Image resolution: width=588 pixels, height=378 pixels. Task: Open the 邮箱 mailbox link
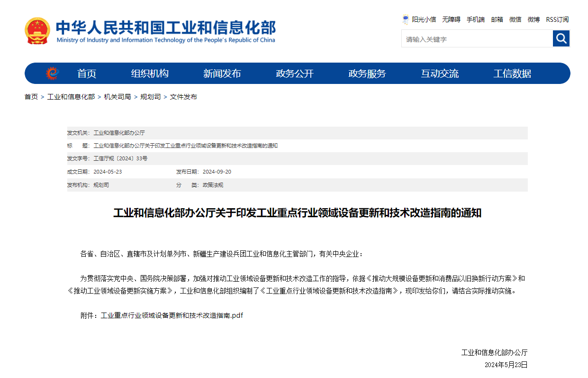point(497,19)
